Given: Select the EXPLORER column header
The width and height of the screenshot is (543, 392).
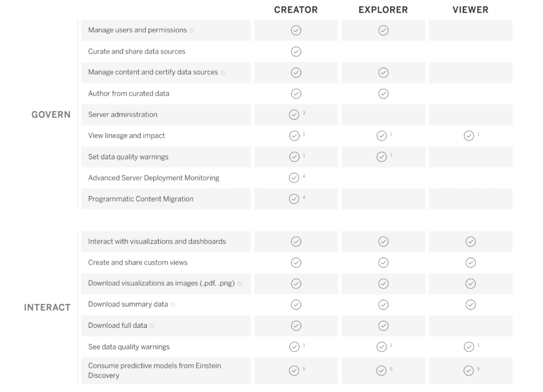Looking at the screenshot, I should (383, 10).
